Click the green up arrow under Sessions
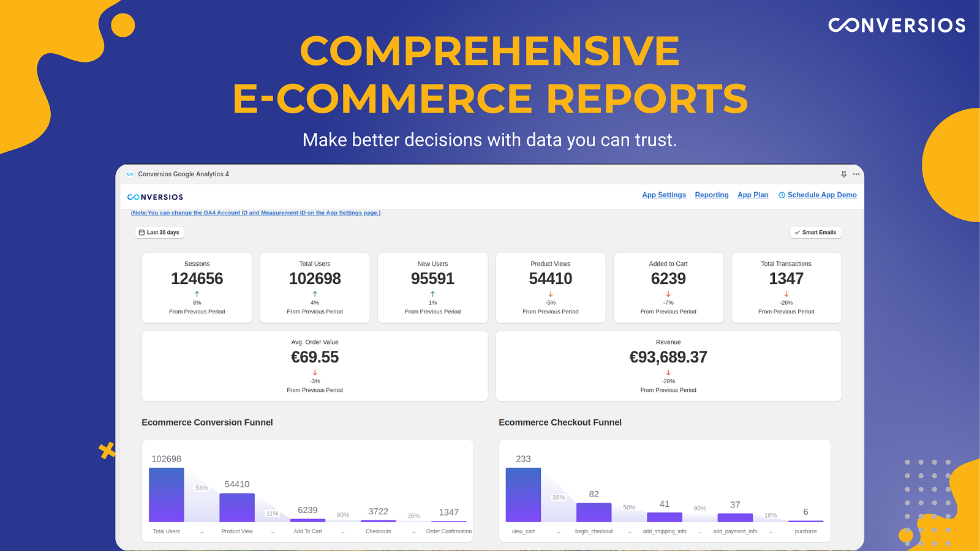The image size is (980, 551). (x=197, y=294)
